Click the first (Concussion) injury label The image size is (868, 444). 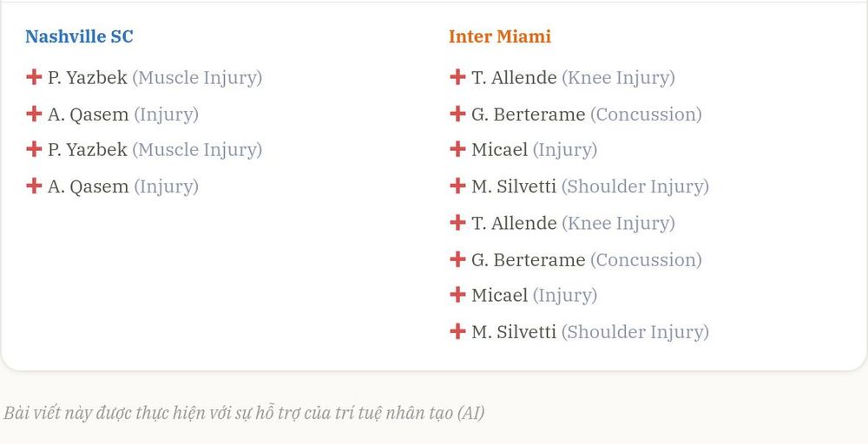pyautogui.click(x=646, y=114)
